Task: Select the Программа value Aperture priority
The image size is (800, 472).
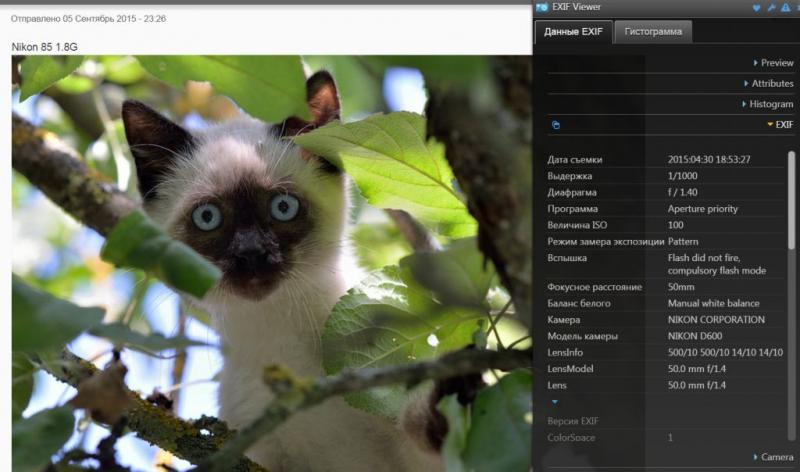Action: coord(703,209)
